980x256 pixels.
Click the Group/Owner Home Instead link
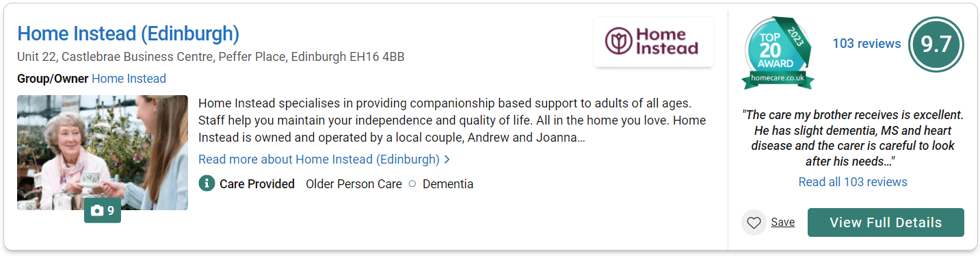[129, 79]
